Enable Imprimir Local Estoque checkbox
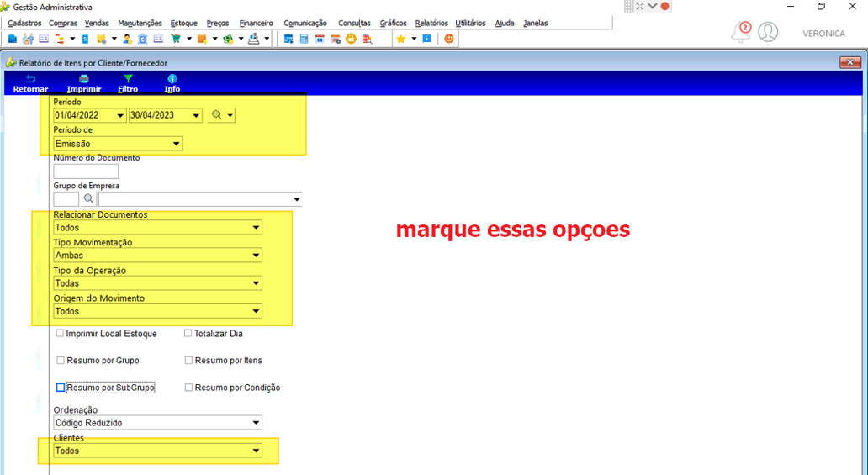Viewport: 868px width, 475px height. point(60,333)
